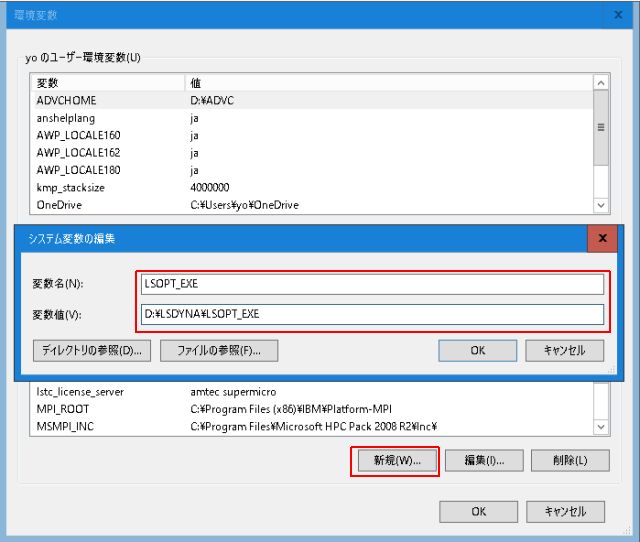Cancel the system variable edit dialog
Image resolution: width=640 pixels, height=542 pixels.
tap(564, 351)
